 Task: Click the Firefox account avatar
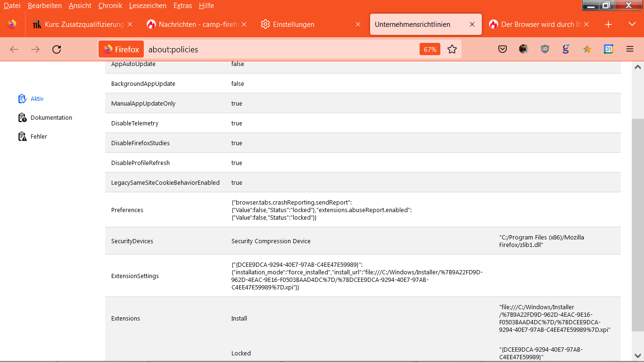pyautogui.click(x=524, y=49)
